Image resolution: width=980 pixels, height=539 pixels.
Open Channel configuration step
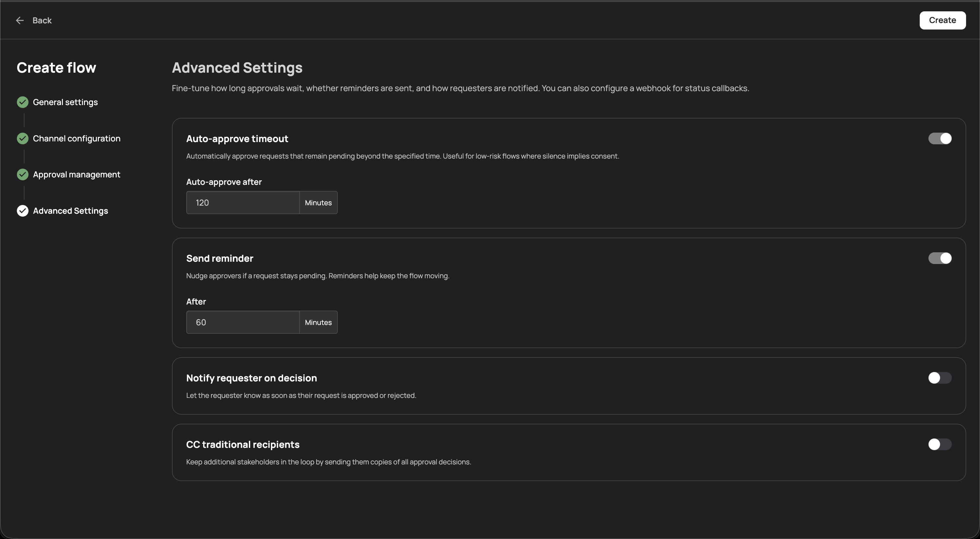point(76,138)
